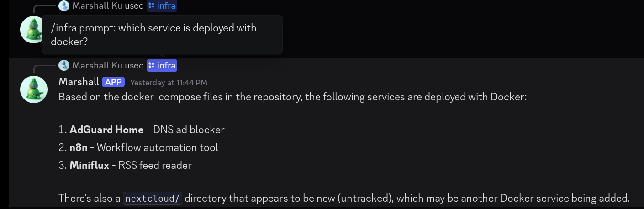Click the "Based on the docker-compose files" message line
The height and width of the screenshot is (209, 644).
[x=292, y=98]
